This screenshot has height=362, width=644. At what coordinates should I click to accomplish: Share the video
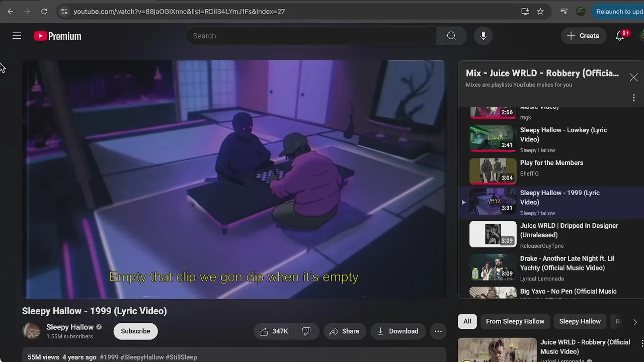[345, 331]
